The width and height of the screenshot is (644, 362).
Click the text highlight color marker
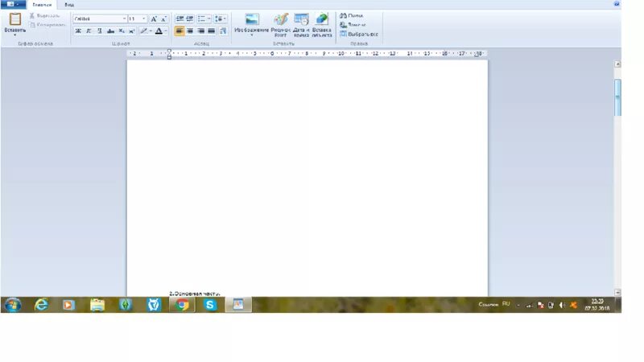(143, 31)
